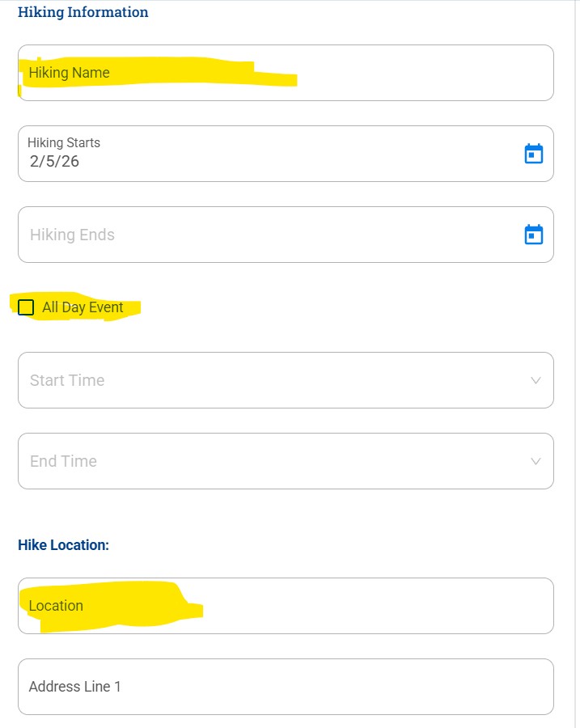
Task: Click the Start Time chevron arrow
Action: tap(535, 380)
